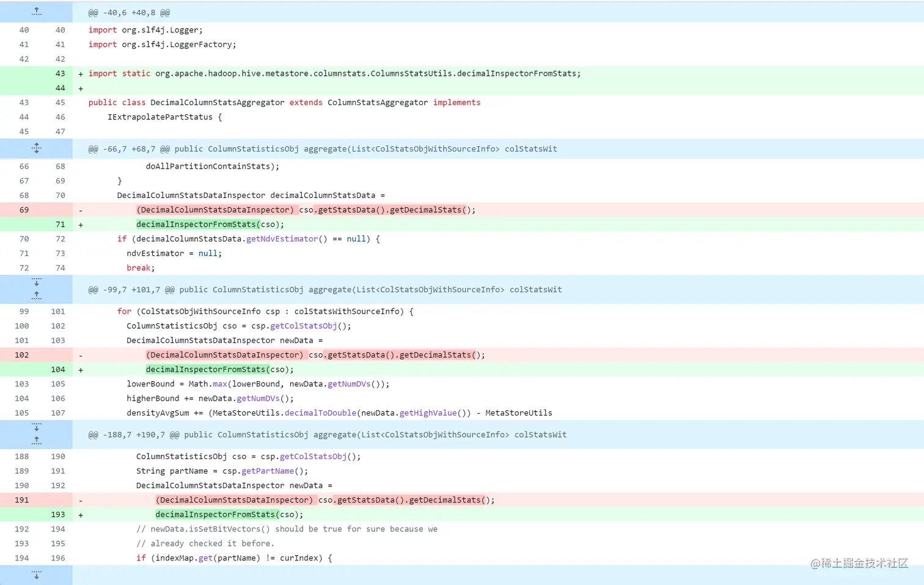Expand lines above the "@@ -40,6 +40,8 @@" hunk
Screen dimensions: 924x585
click(37, 12)
